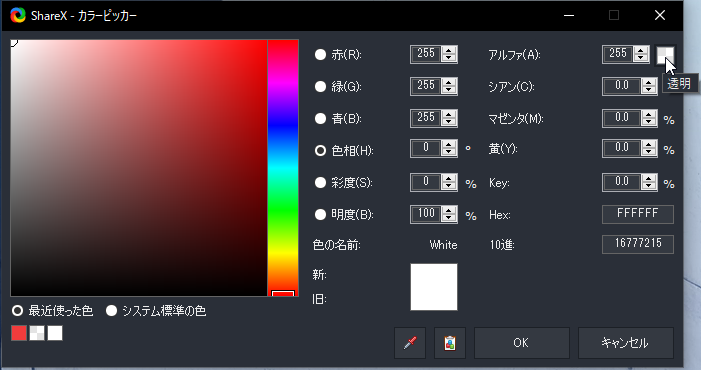This screenshot has height=370, width=701.
Task: Increase the 赤(R) value with up arrow
Action: tap(449, 50)
